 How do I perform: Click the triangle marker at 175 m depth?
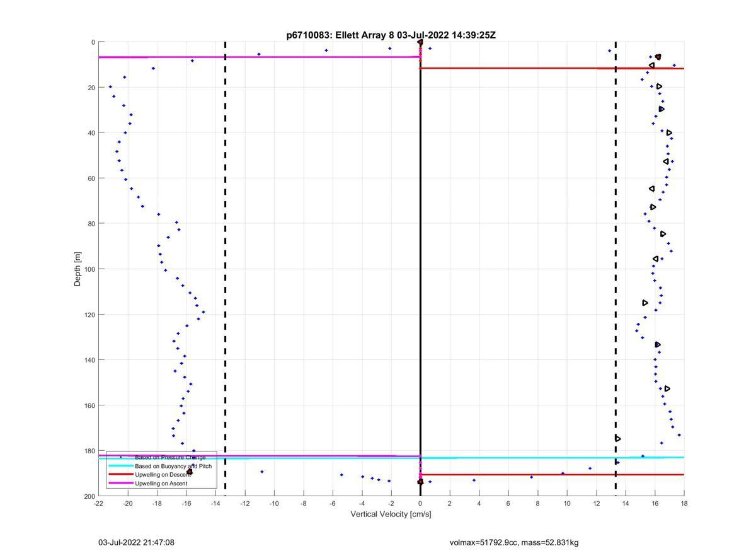pyautogui.click(x=618, y=438)
